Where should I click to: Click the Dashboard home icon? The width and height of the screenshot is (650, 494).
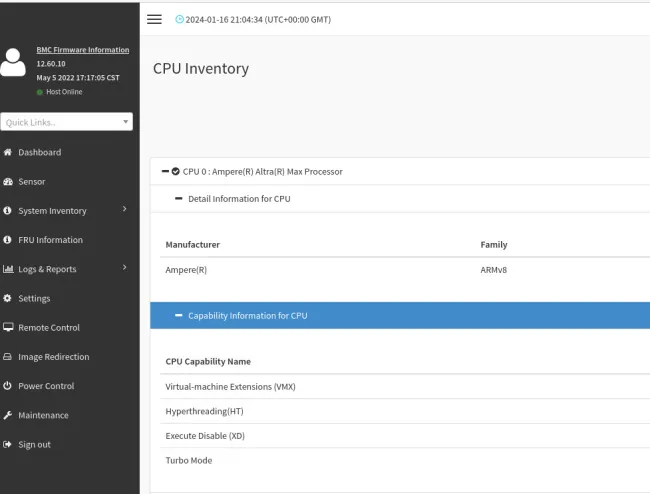8,153
